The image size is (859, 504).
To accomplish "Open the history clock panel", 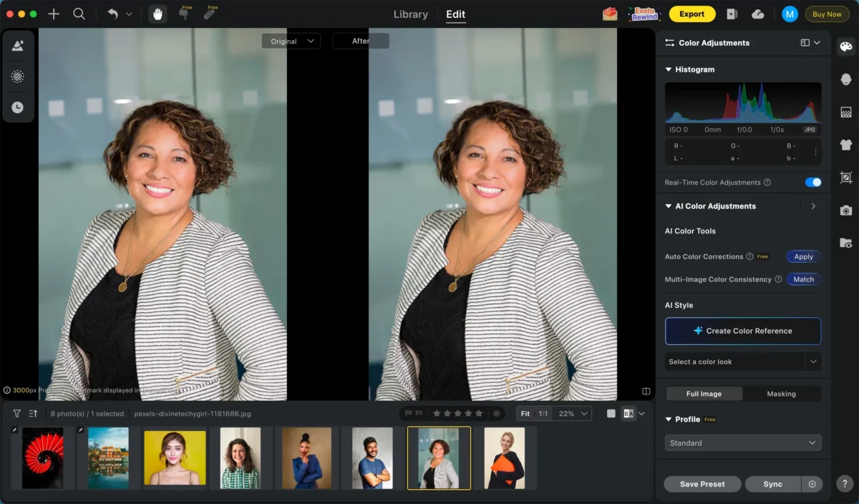I will point(18,107).
